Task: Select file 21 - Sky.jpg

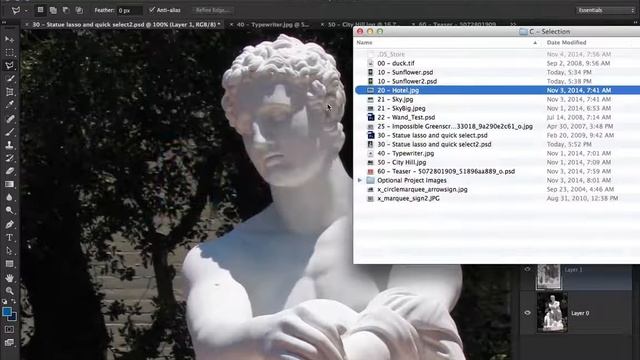Action: pos(395,99)
